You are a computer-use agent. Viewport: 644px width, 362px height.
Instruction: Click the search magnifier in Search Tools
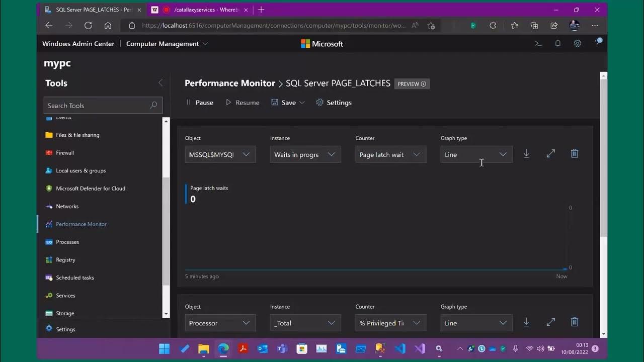(x=153, y=105)
